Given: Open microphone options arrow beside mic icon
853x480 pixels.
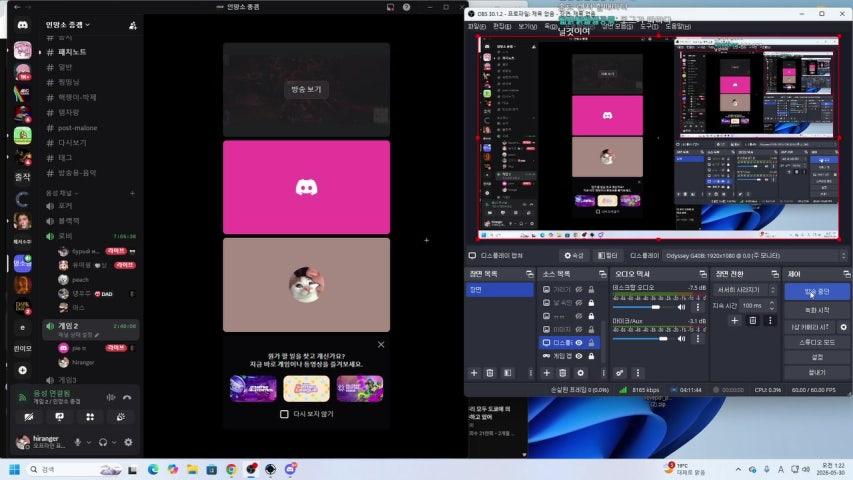Looking at the screenshot, I should coord(89,442).
